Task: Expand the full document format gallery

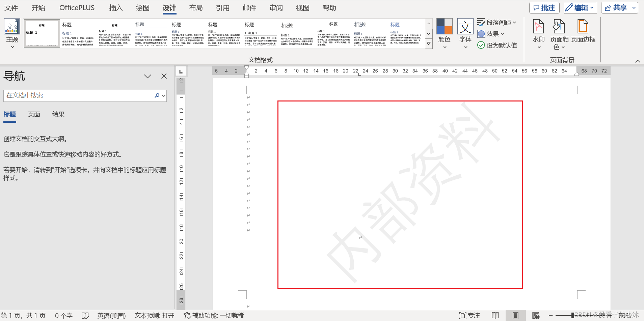Action: (x=429, y=44)
